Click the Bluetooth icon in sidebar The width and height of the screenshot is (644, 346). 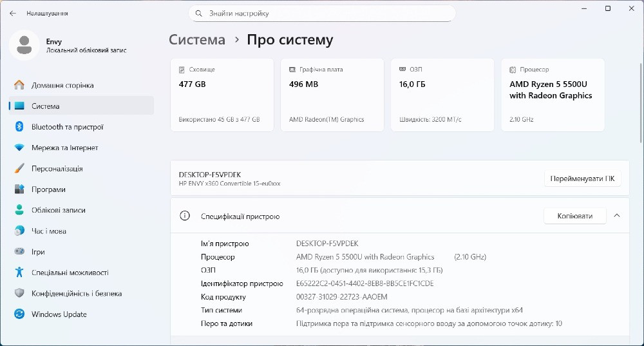click(x=19, y=126)
